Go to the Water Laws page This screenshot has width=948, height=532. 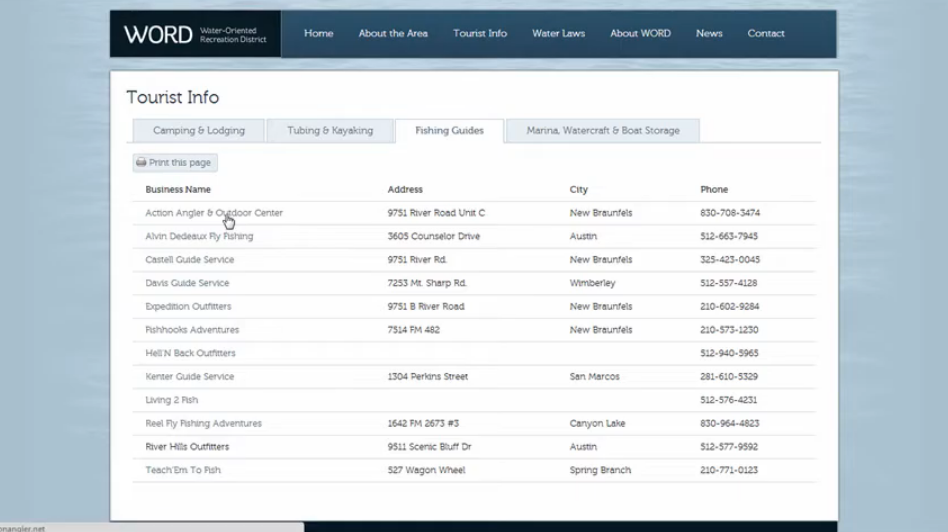pyautogui.click(x=559, y=33)
